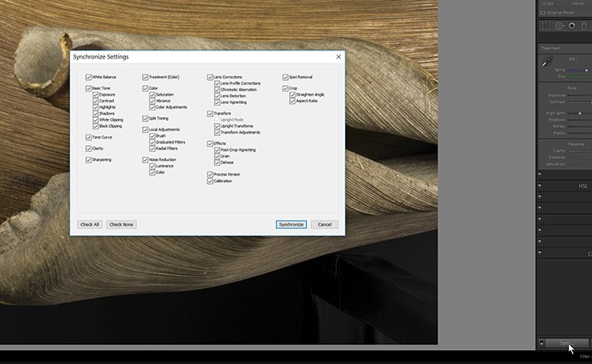
Task: Toggle the Straighten Angle checkbox
Action: tap(292, 95)
